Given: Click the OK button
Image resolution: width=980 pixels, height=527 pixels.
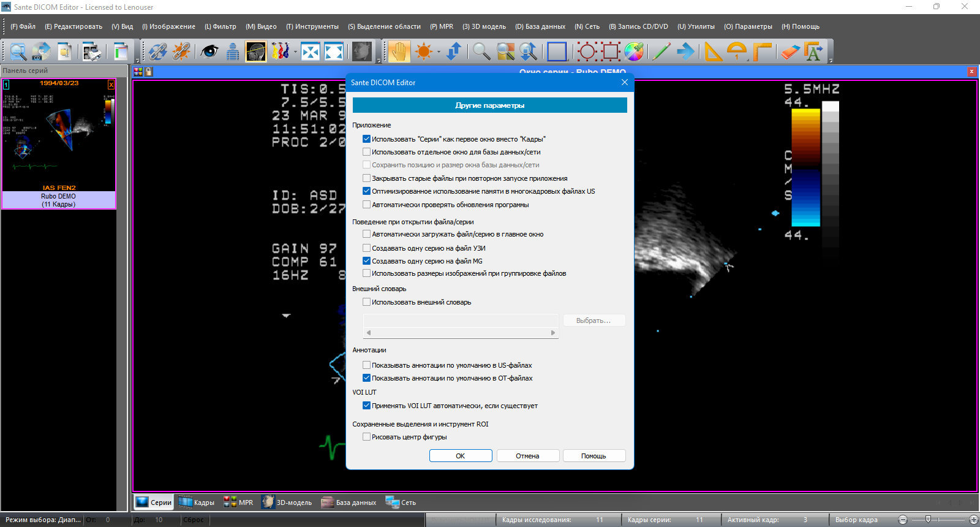Looking at the screenshot, I should click(x=461, y=456).
